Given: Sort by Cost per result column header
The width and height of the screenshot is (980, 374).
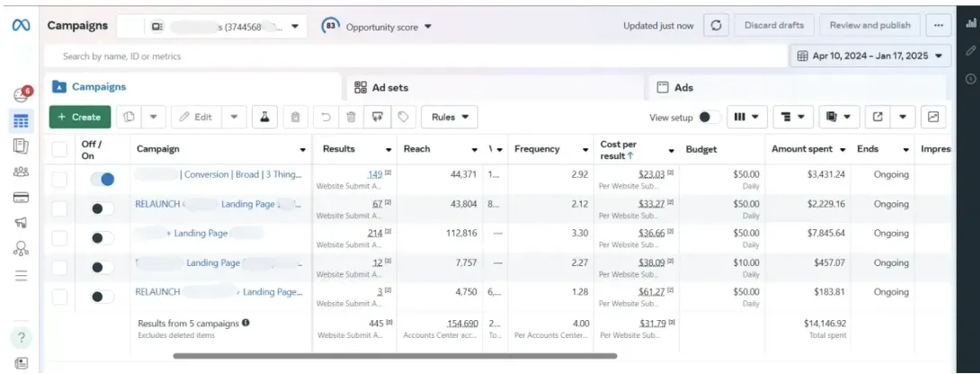Looking at the screenshot, I should tap(635, 149).
